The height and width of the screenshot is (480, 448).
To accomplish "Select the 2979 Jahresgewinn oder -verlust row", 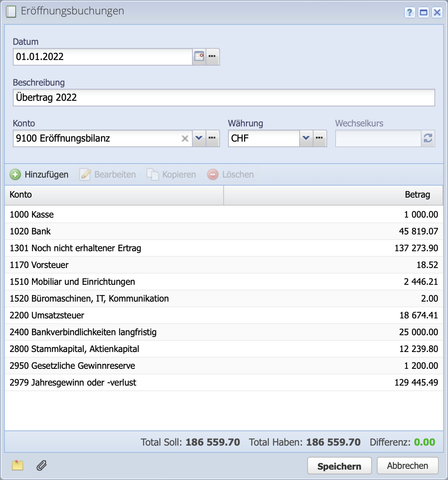I will click(224, 382).
